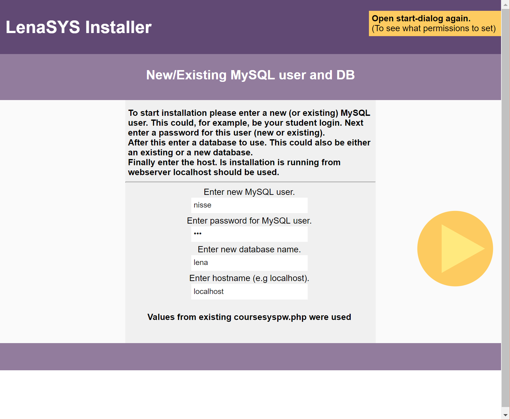Click the 'Enter hostname (e.g localhost).' label

[x=249, y=278]
